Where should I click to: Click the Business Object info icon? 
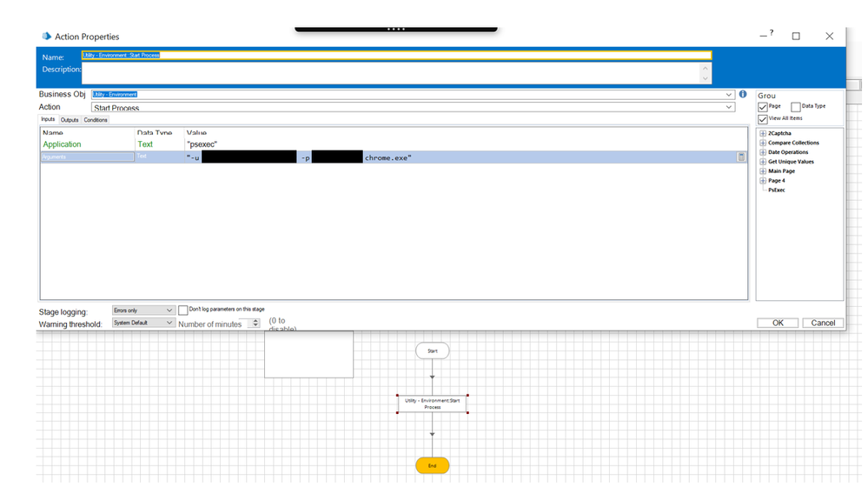(x=743, y=94)
